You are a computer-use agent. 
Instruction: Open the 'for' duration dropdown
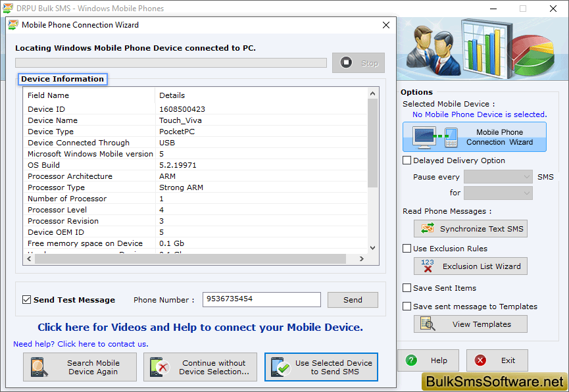tap(498, 193)
